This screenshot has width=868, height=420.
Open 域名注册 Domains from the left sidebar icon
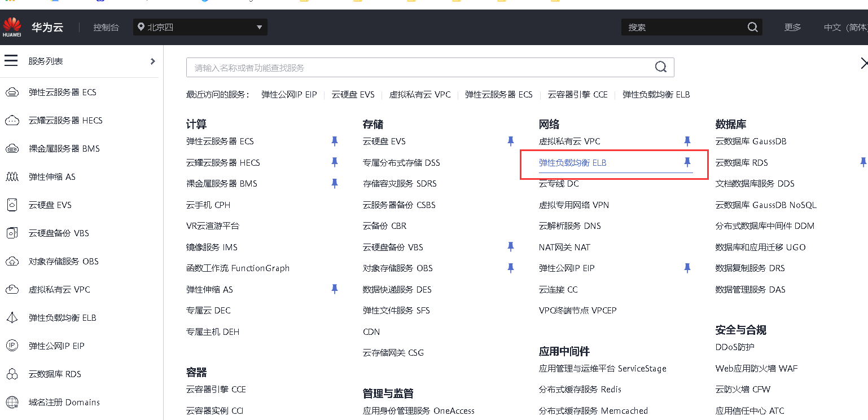pyautogui.click(x=12, y=403)
